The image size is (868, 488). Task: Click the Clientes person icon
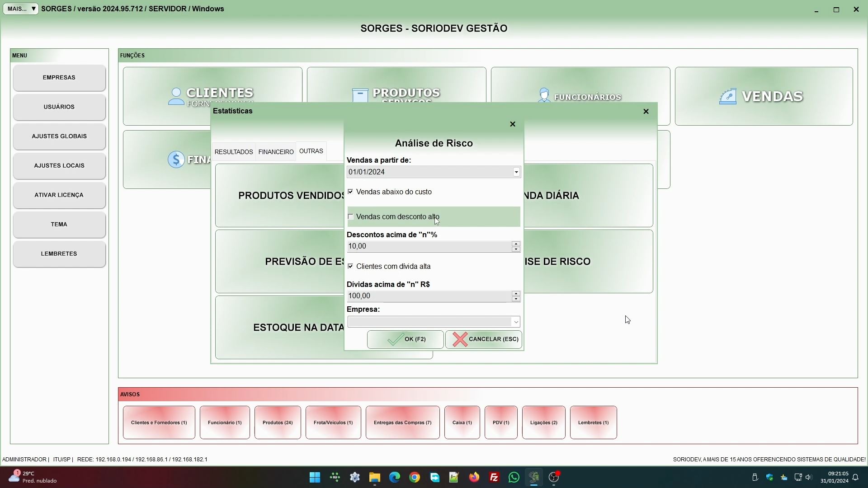176,96
